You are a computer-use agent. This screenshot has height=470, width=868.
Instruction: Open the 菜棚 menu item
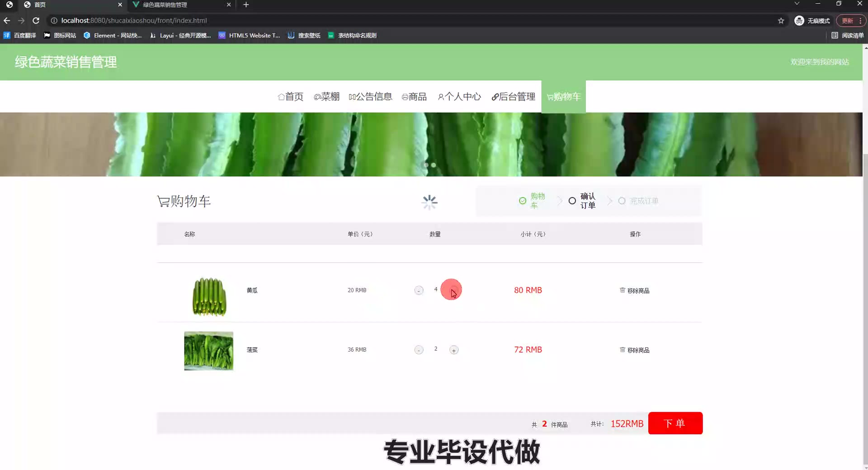tap(326, 97)
